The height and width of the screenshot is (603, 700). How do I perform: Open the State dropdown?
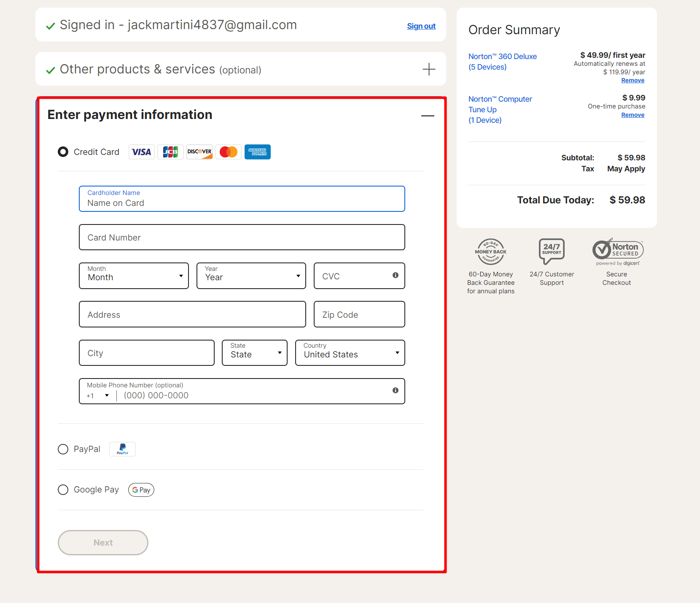[254, 353]
